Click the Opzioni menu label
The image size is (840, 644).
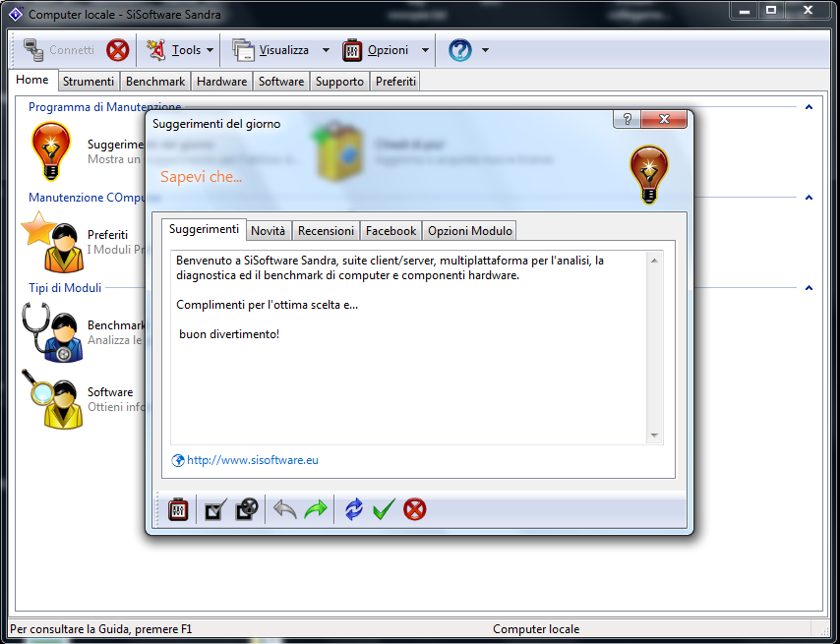point(388,50)
